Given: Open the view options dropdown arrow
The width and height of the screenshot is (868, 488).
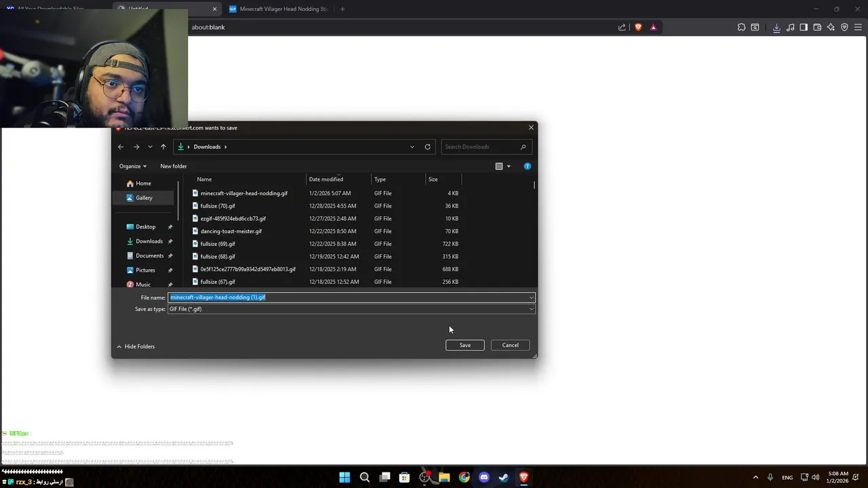Looking at the screenshot, I should coord(509,166).
